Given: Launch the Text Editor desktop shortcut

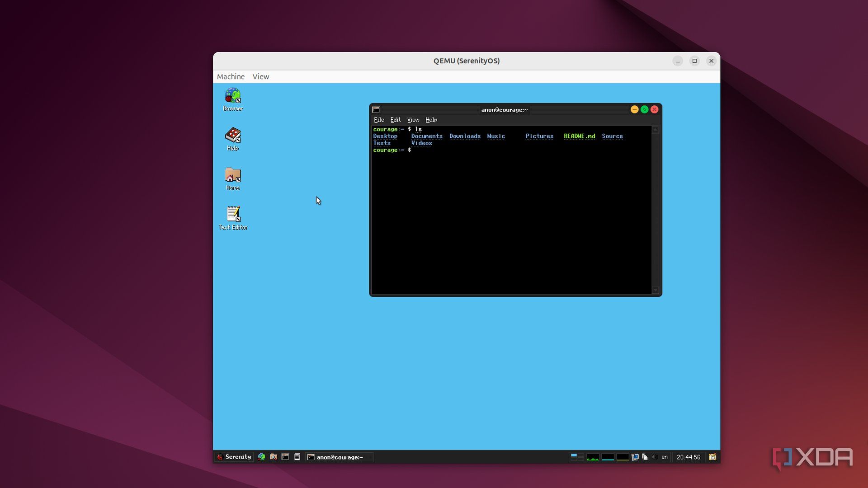Looking at the screenshot, I should (233, 218).
